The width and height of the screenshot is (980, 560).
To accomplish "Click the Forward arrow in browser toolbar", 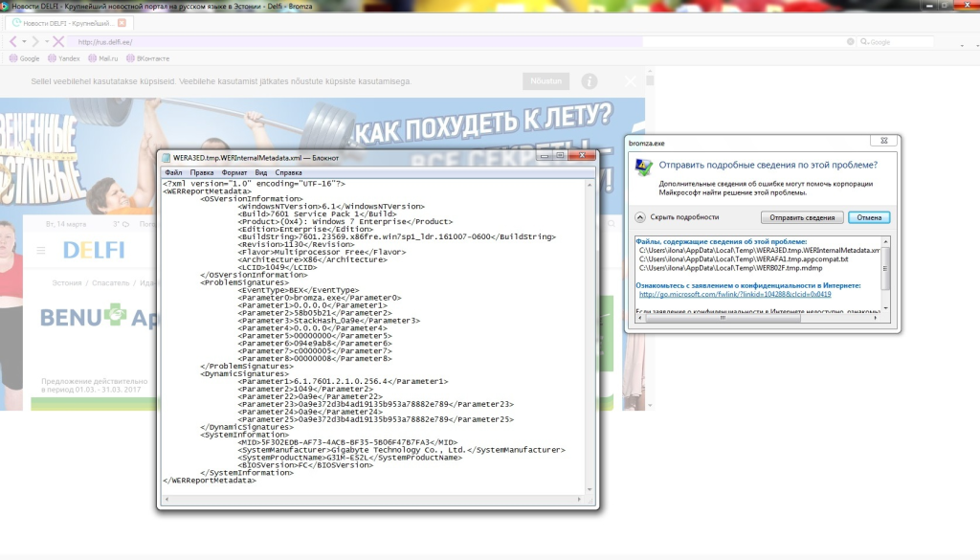I will (34, 42).
